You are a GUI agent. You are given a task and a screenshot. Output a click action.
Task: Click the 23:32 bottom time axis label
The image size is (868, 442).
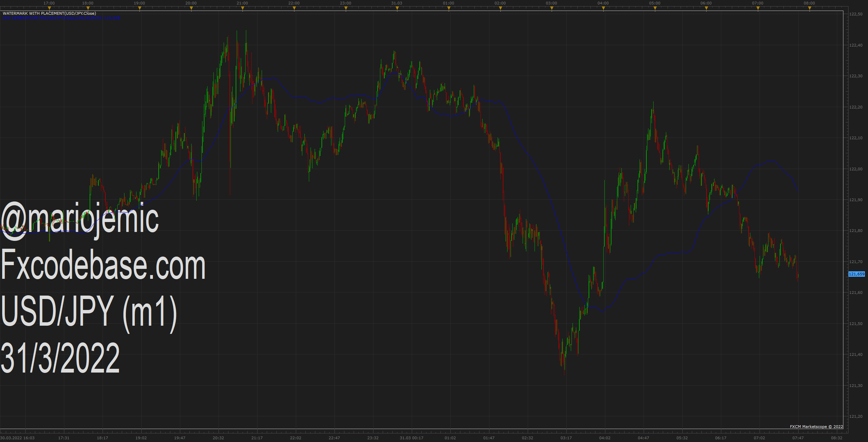click(373, 438)
